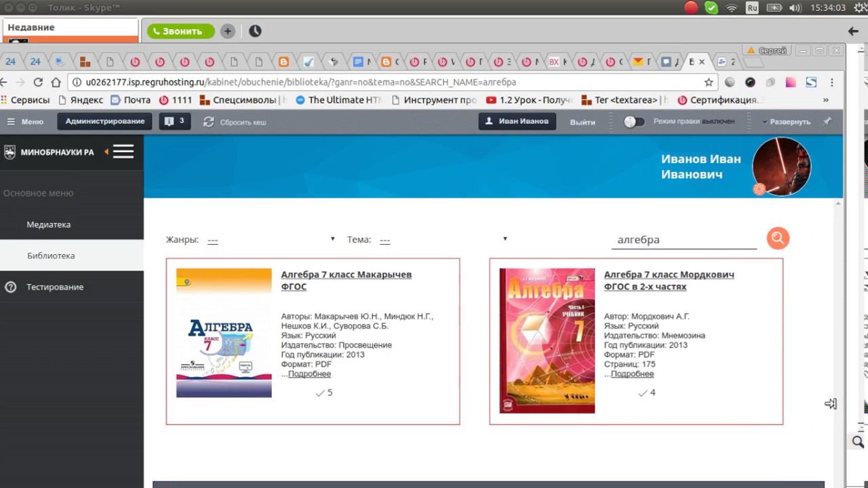Click the Администрирование button

tap(105, 121)
